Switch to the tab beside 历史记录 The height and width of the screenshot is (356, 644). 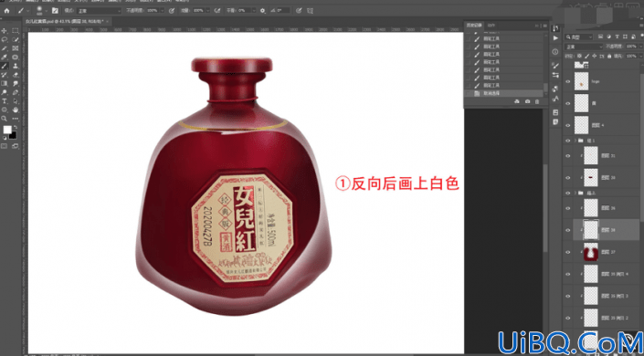click(x=491, y=26)
